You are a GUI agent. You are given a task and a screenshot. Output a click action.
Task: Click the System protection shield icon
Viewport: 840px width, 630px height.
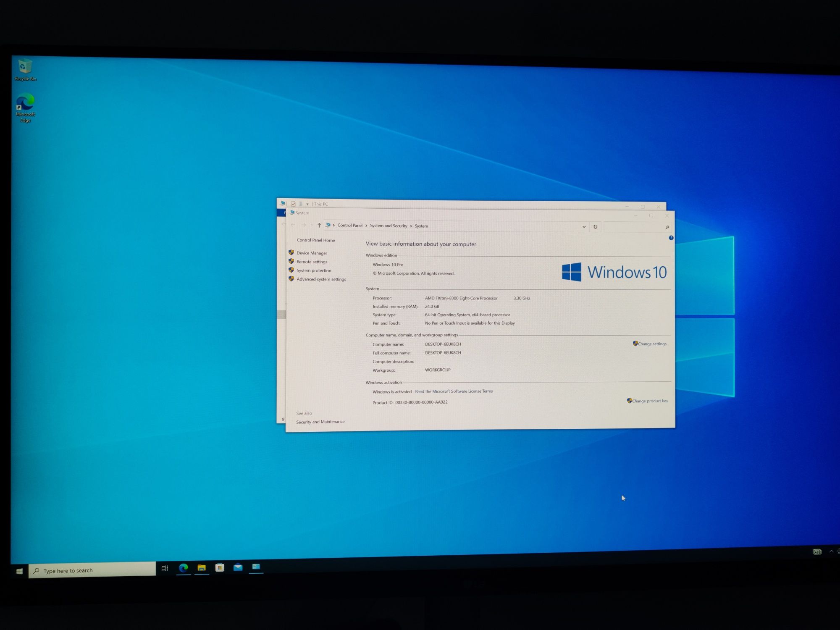pyautogui.click(x=291, y=270)
